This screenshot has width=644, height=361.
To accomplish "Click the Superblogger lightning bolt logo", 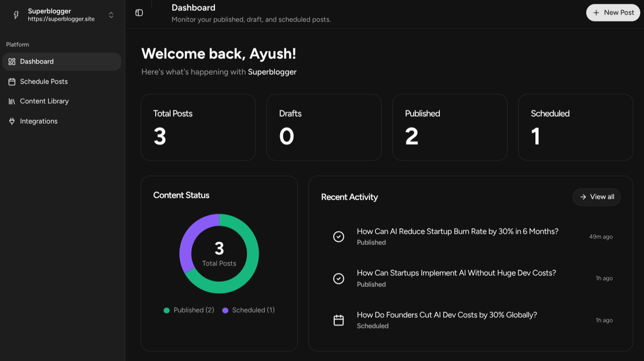I will coord(16,15).
